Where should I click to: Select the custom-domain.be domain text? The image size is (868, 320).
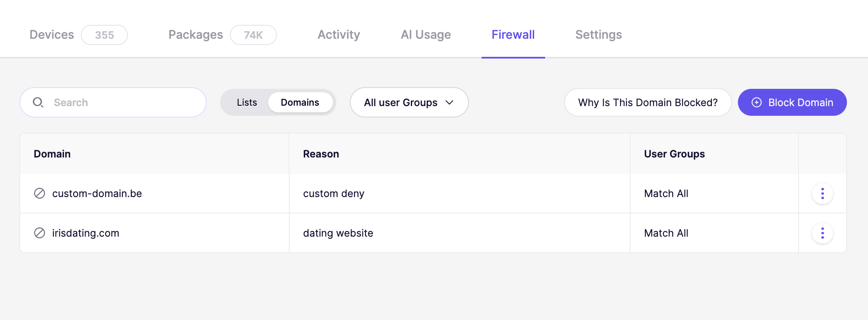(97, 193)
